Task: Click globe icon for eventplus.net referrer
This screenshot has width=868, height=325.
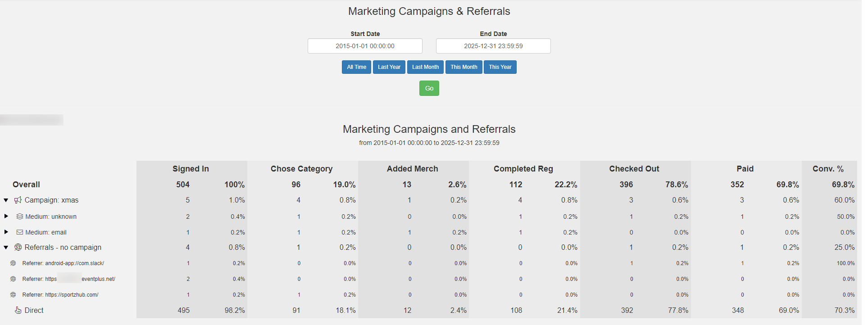Action: 13,279
